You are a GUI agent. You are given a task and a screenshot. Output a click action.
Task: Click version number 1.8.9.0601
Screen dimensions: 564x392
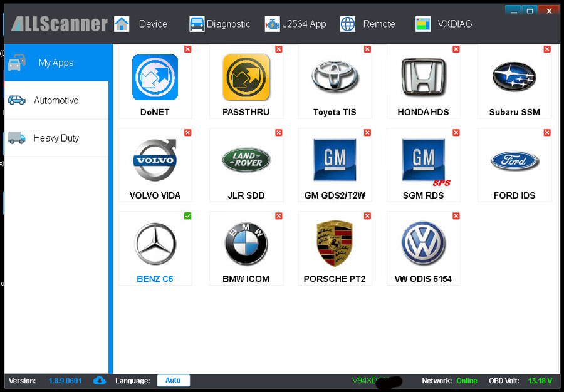click(65, 381)
